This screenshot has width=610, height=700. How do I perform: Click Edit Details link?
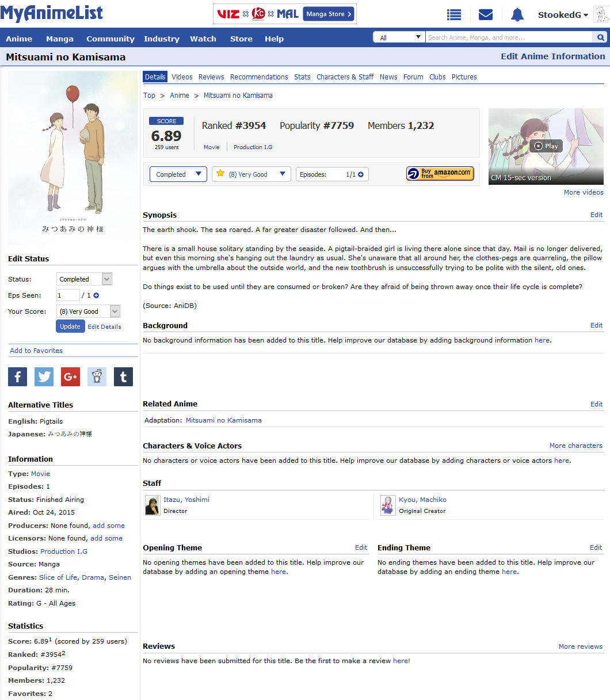point(105,326)
